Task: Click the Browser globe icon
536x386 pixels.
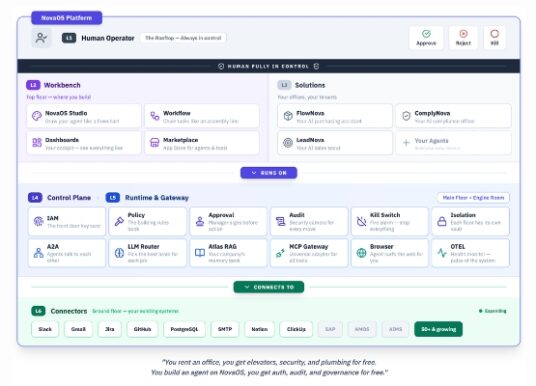Action: coord(361,253)
